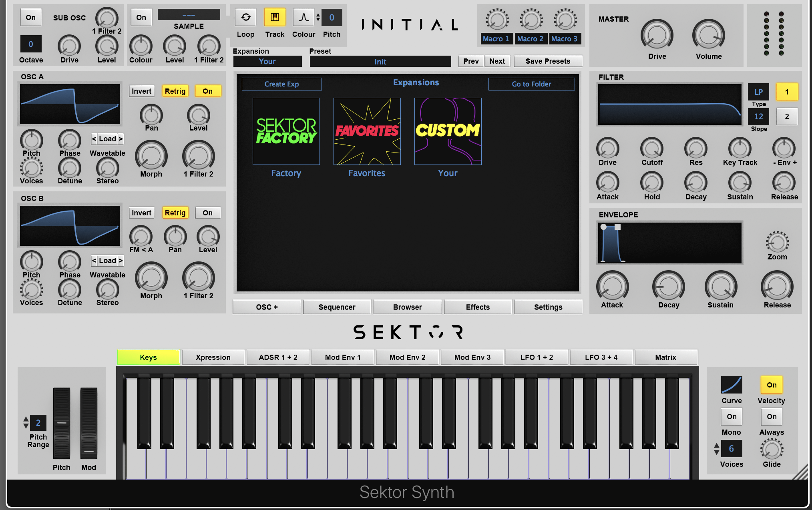
Task: Click the Macro 1 knob
Action: [497, 20]
